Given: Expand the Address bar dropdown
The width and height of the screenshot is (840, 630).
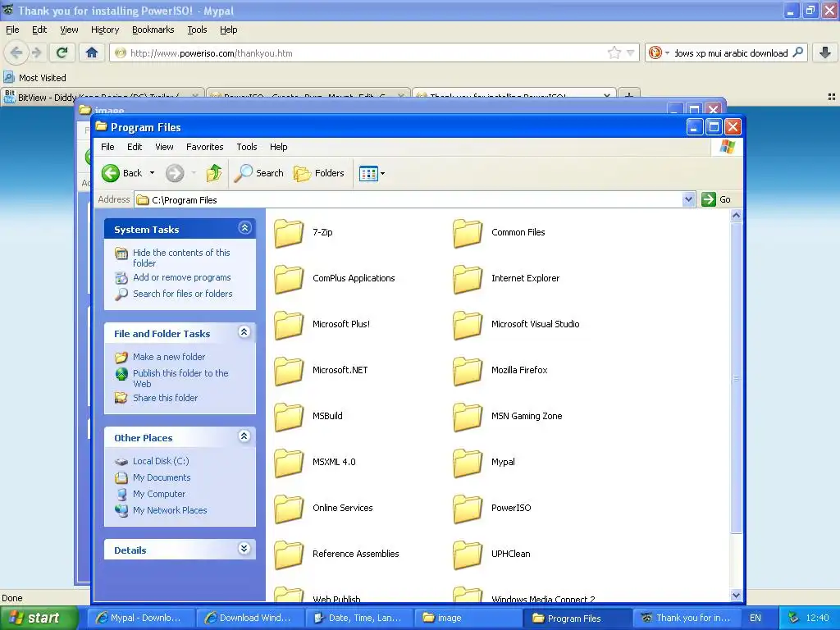Looking at the screenshot, I should tap(688, 200).
